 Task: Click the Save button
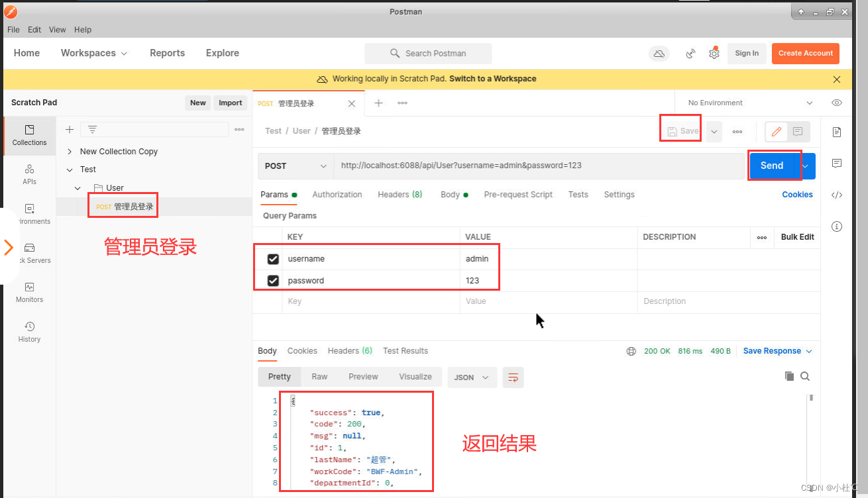tap(682, 131)
